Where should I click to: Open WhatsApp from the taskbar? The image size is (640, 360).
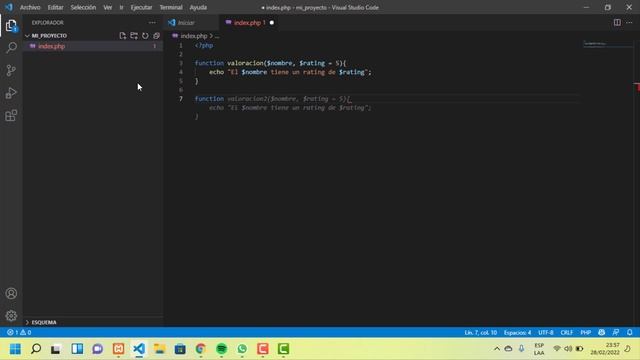tap(242, 349)
